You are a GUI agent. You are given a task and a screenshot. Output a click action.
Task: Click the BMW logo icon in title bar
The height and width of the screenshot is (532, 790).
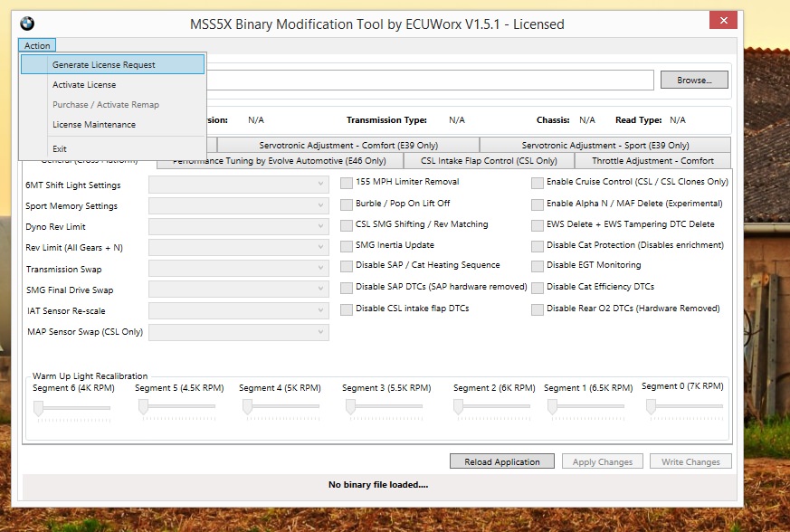coord(27,24)
